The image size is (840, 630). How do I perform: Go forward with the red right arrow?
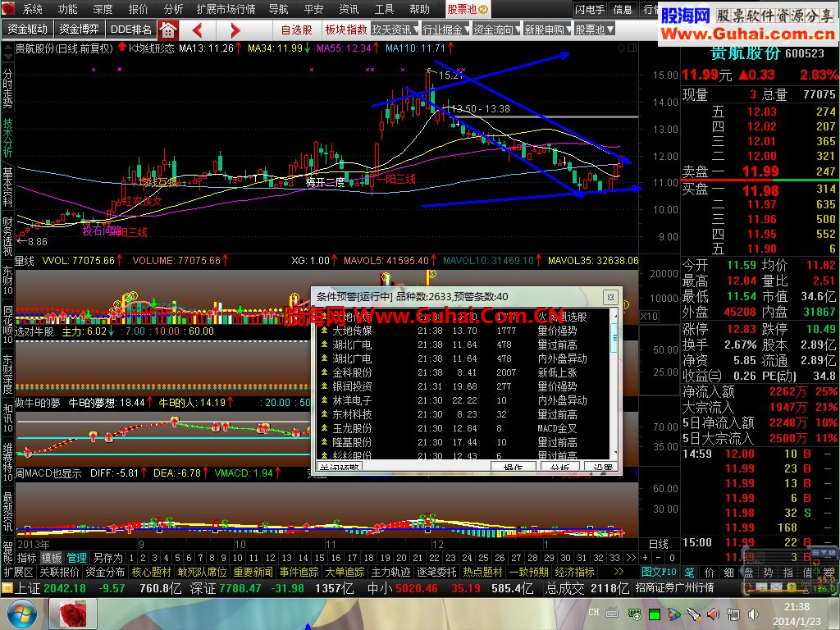pyautogui.click(x=235, y=30)
